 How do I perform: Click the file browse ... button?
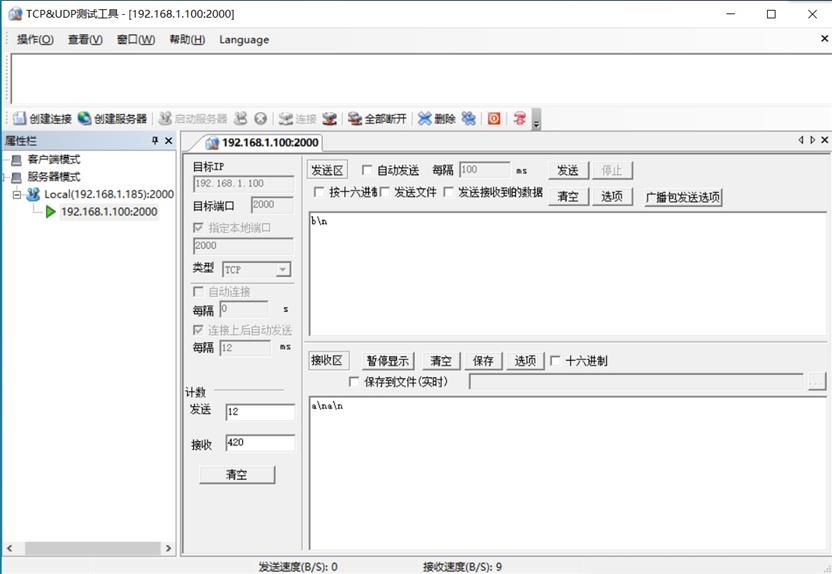(x=817, y=381)
